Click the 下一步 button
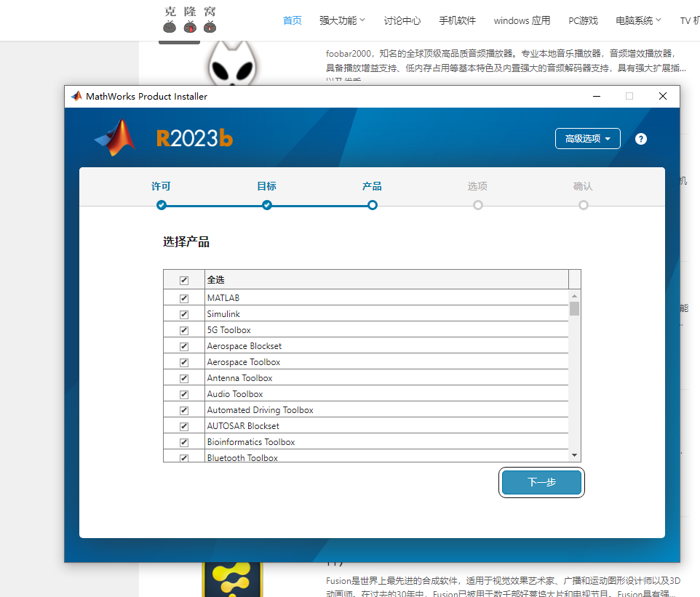The width and height of the screenshot is (700, 597). pyautogui.click(x=541, y=482)
